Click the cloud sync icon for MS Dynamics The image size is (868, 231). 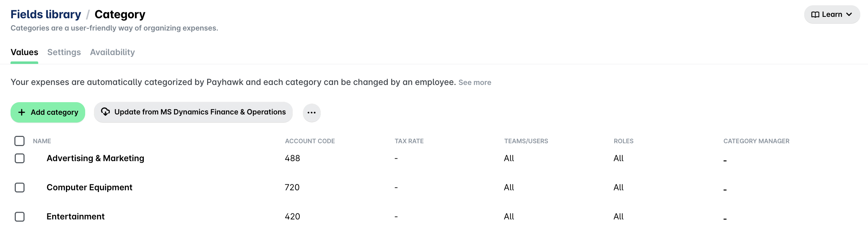click(105, 112)
